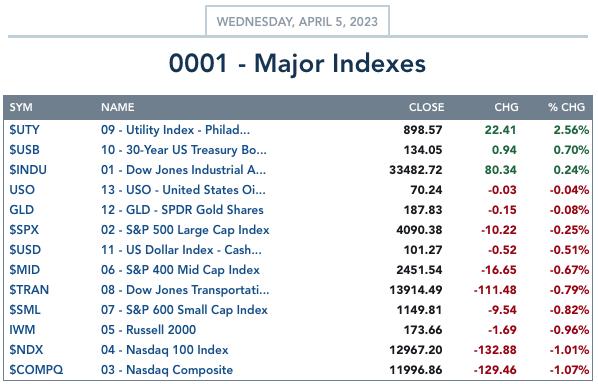Open 12 - GLD - SPDR Gold Shares
Viewport: 598px width, 384px height.
(x=182, y=210)
